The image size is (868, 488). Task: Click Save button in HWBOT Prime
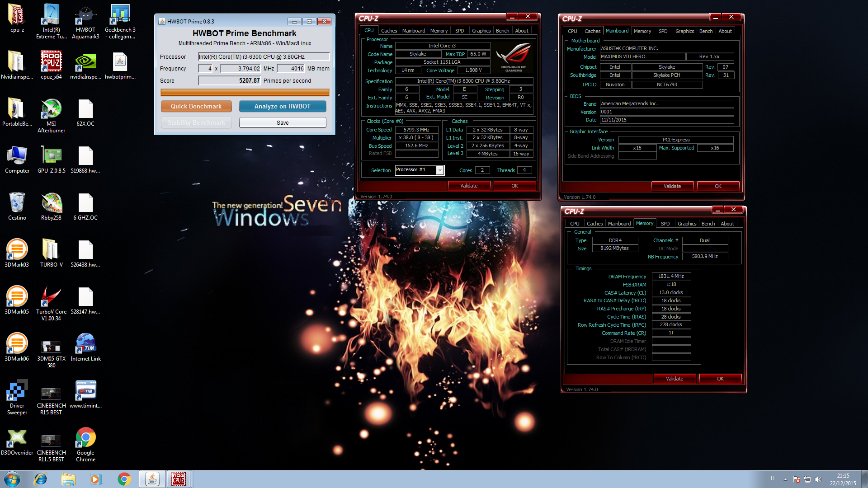283,122
